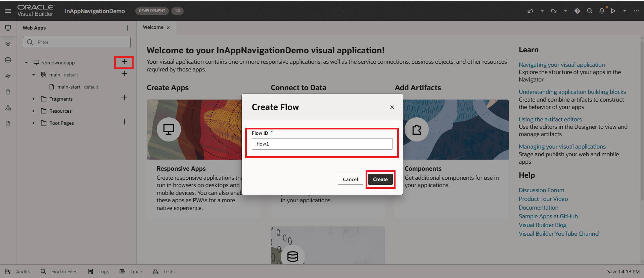644x278 pixels.
Task: Open the Undo history dropdown arrow
Action: [x=542, y=11]
